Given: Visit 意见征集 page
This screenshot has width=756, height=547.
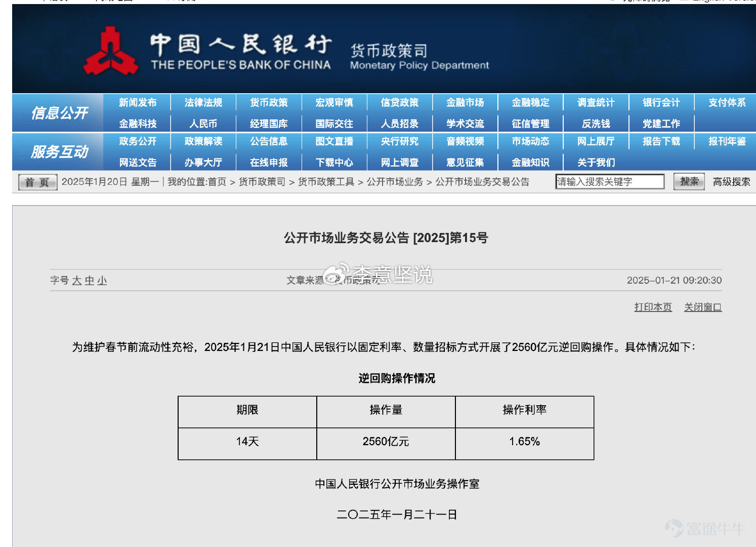Looking at the screenshot, I should [x=465, y=163].
